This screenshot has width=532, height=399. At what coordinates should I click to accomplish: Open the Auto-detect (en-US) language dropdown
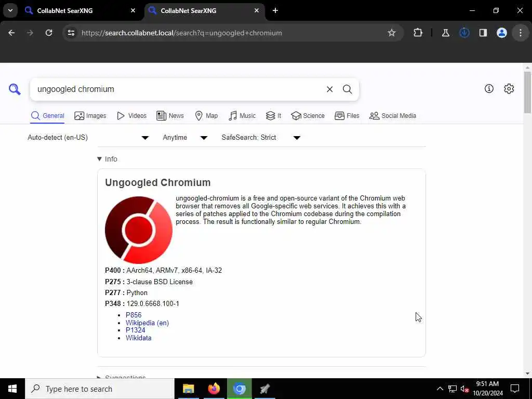88,137
